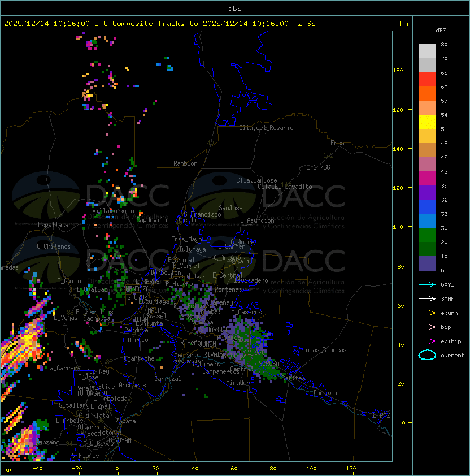Click the C_Guido map label
470x476 pixels.
click(69, 281)
